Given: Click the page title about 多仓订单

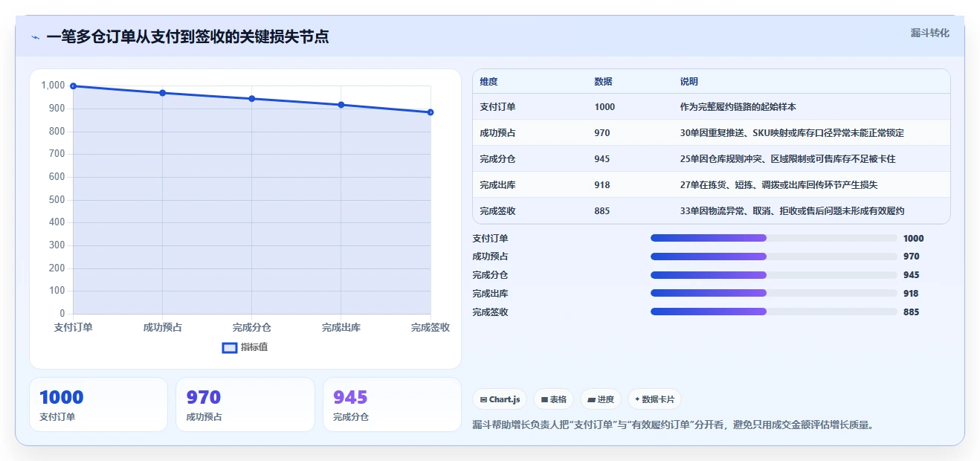Looking at the screenshot, I should pos(187,36).
